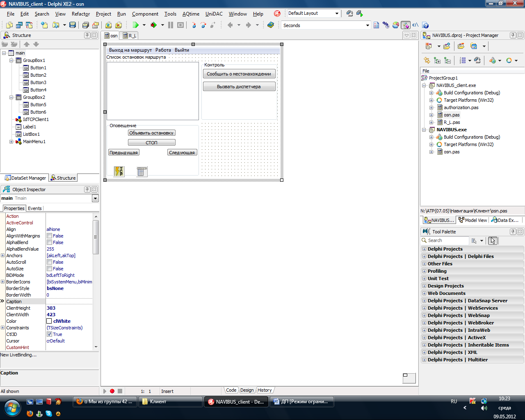Viewport: 525px width, 420px height.
Task: Click the Run Without Debugging bug icon
Action: pos(154,25)
